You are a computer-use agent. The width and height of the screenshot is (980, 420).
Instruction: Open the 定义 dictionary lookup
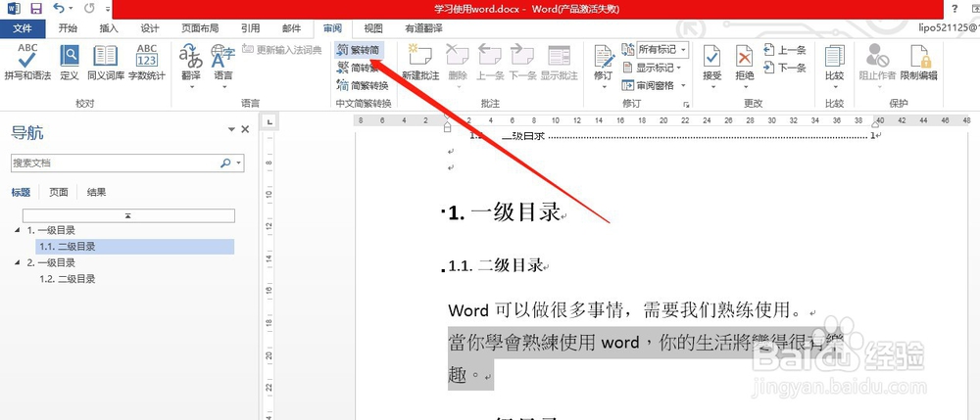coord(70,63)
